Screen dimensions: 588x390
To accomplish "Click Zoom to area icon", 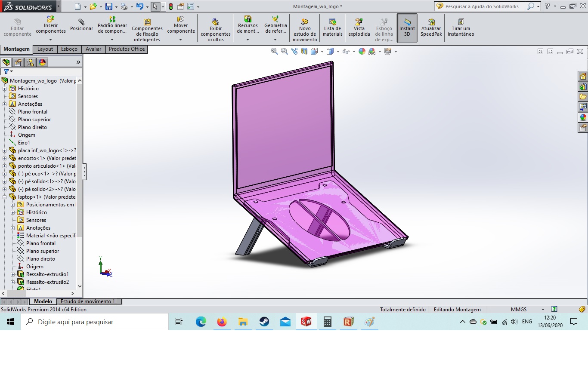I will pyautogui.click(x=284, y=51).
